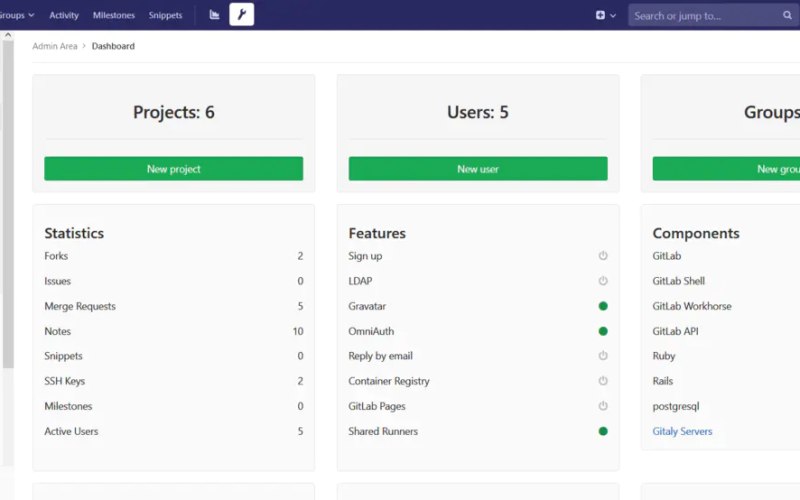This screenshot has width=800, height=500.
Task: Click the Issues statistics row
Action: tap(173, 281)
